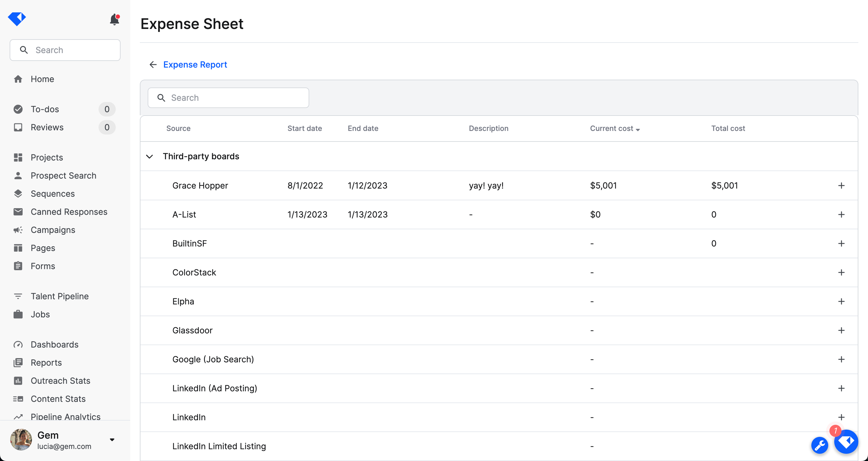
Task: Add expense for A-List row
Action: [x=841, y=215]
